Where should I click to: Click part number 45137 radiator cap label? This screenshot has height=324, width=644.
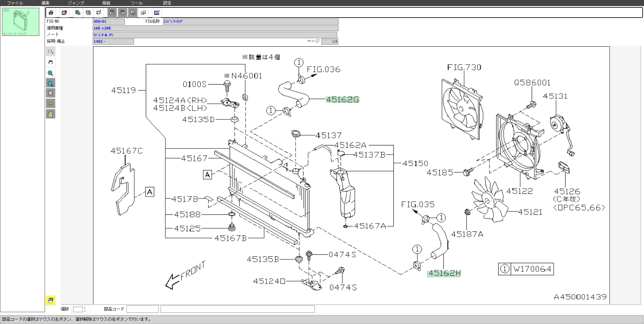coord(328,136)
